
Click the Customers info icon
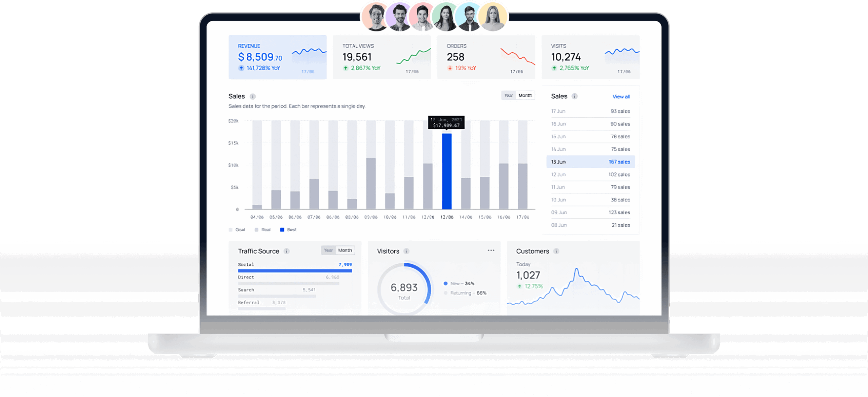tap(556, 251)
